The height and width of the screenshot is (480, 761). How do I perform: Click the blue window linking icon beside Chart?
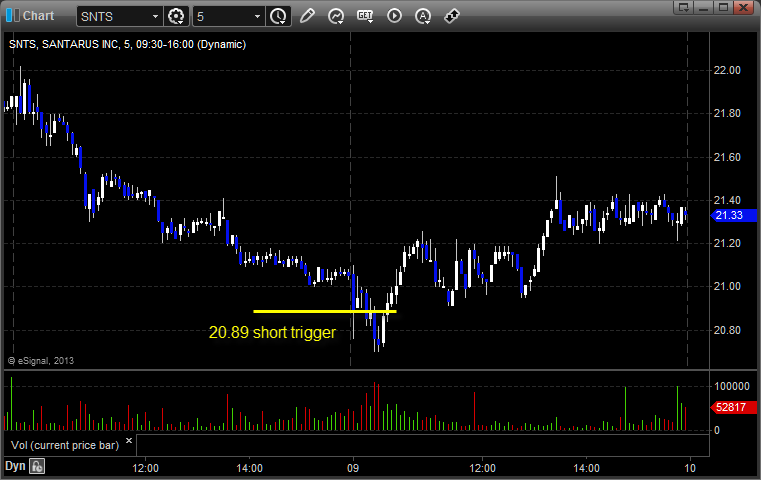click(x=12, y=15)
